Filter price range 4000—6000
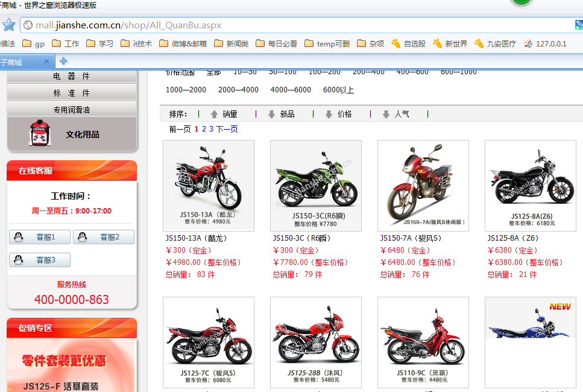This screenshot has width=583, height=392. click(x=291, y=90)
